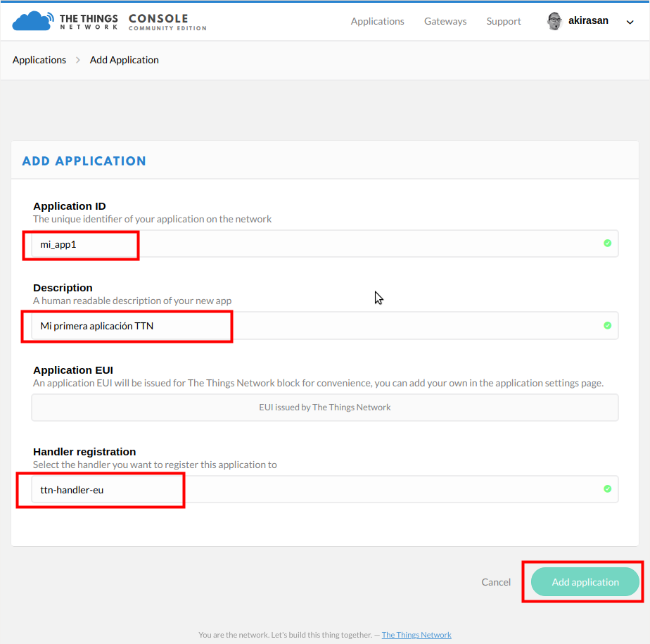Click the Description green check icon
The image size is (650, 644).
(607, 326)
